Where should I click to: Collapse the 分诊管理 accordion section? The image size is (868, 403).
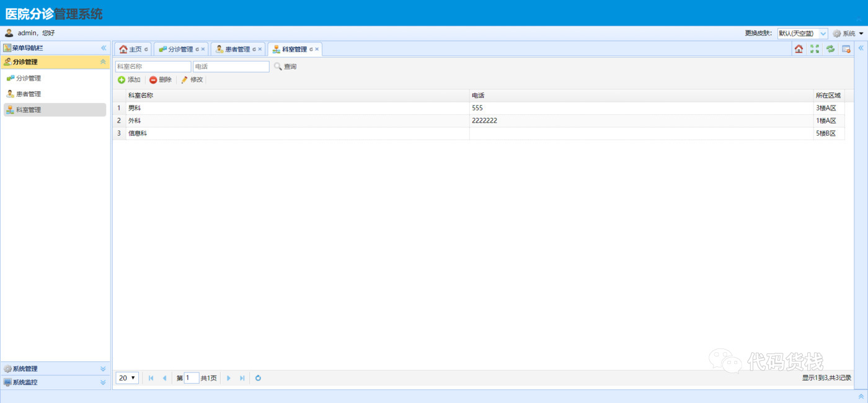(103, 62)
